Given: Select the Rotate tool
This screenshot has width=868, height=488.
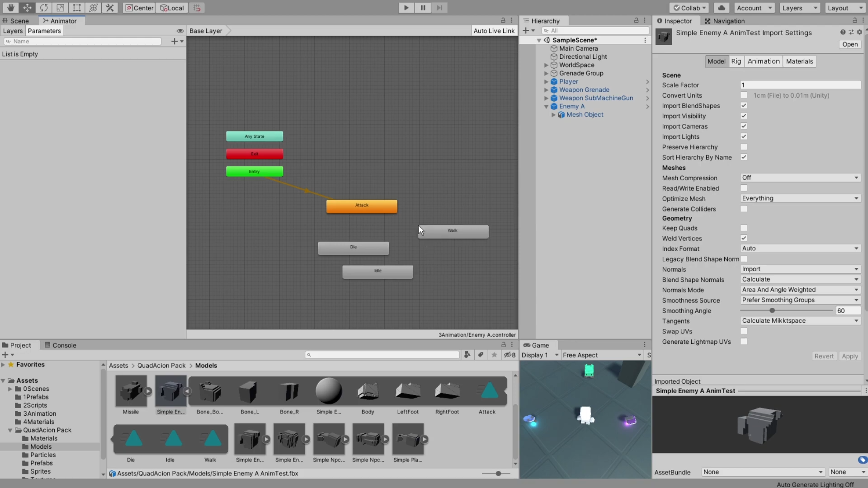Looking at the screenshot, I should click(x=43, y=8).
